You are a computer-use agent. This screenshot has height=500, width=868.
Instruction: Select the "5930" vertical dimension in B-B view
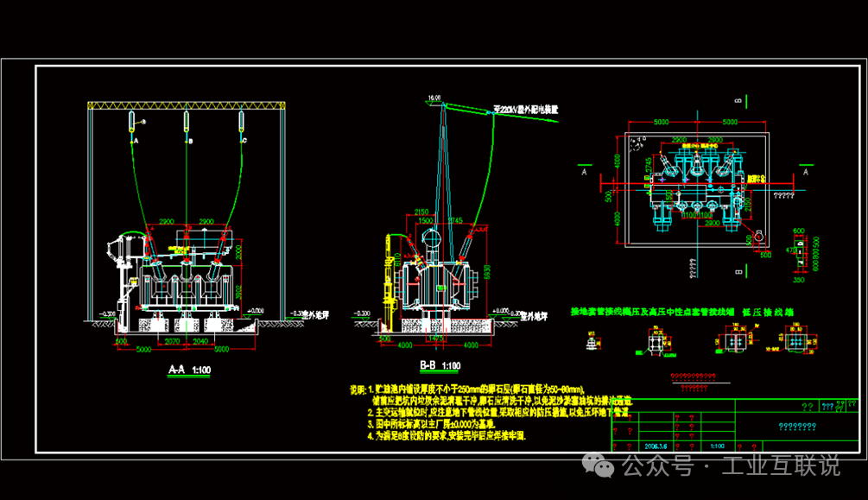coord(487,272)
